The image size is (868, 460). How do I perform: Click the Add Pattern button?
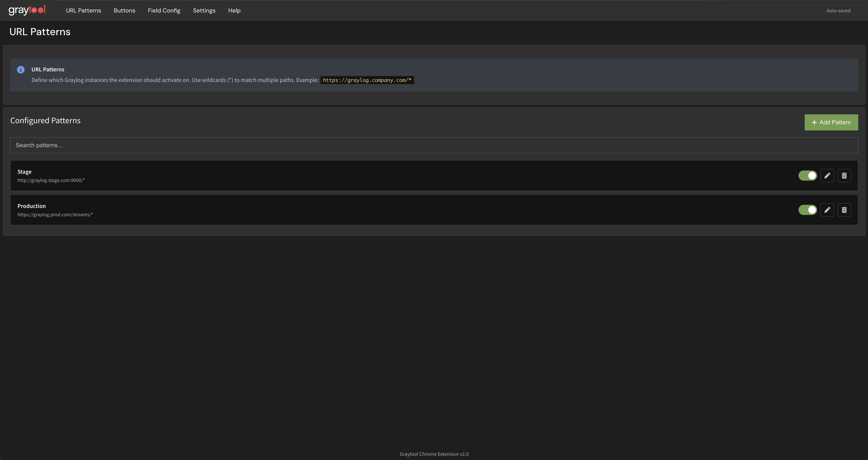[831, 122]
